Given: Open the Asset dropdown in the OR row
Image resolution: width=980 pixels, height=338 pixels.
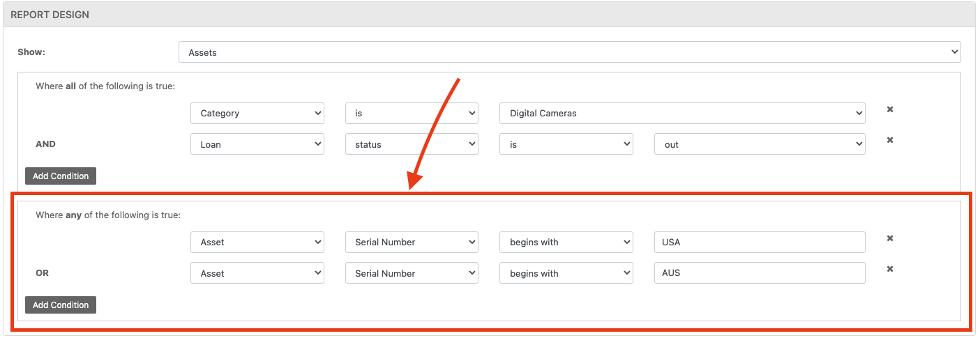Looking at the screenshot, I should 257,273.
